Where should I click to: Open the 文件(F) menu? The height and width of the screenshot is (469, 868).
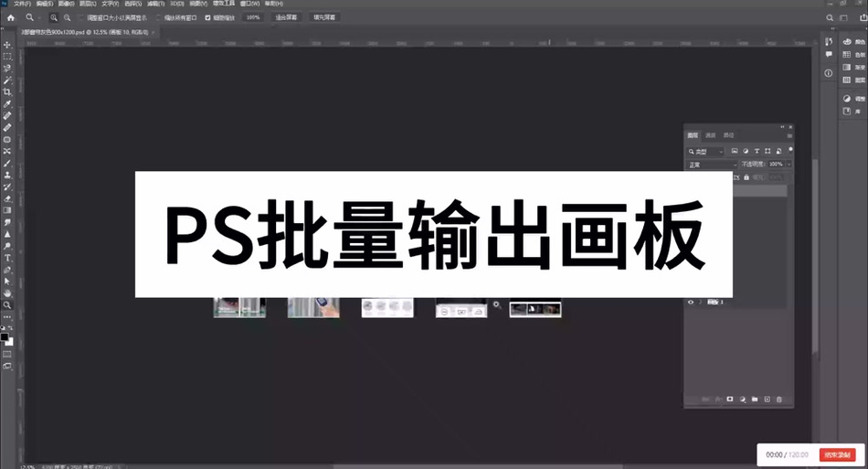[22, 4]
